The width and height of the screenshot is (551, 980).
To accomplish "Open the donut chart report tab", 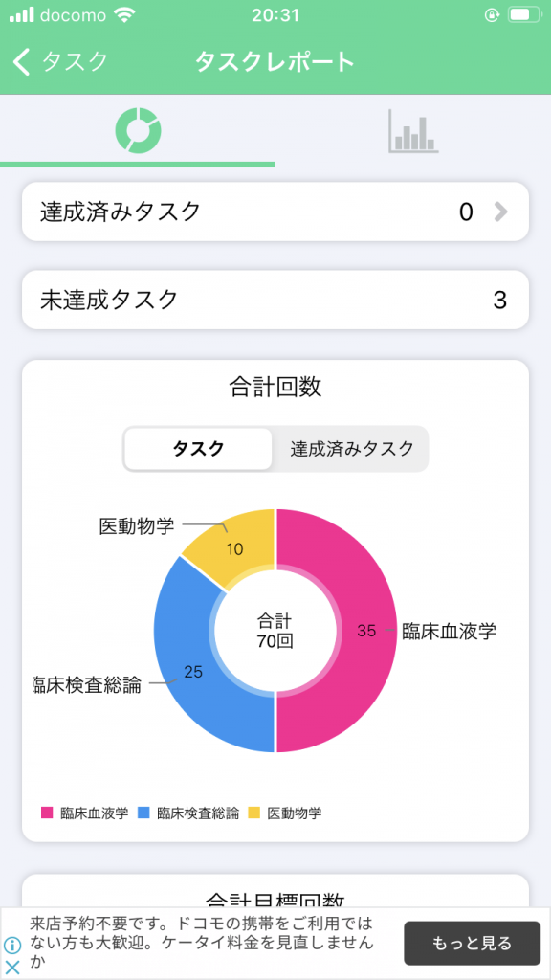I will point(138,130).
